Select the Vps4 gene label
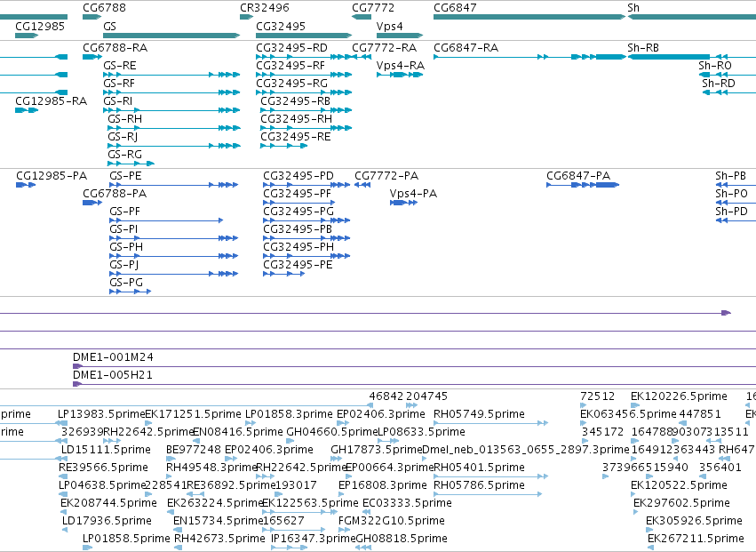This screenshot has width=756, height=552. pyautogui.click(x=390, y=26)
